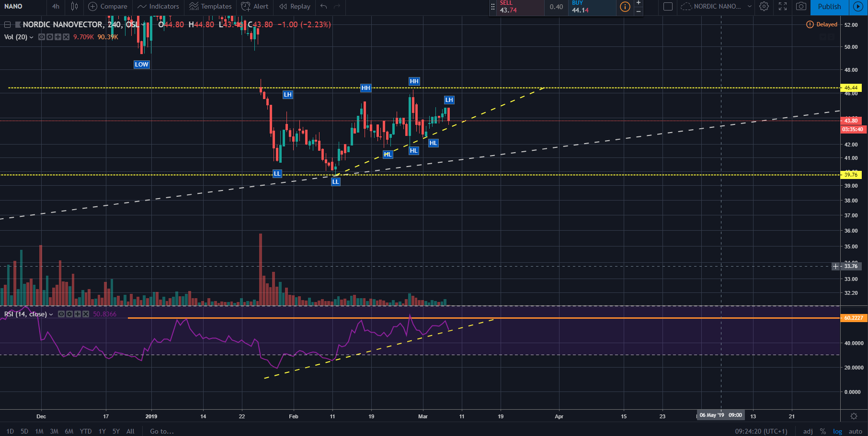Click the crosshair plus button on price axis
The image size is (868, 436).
pos(835,266)
